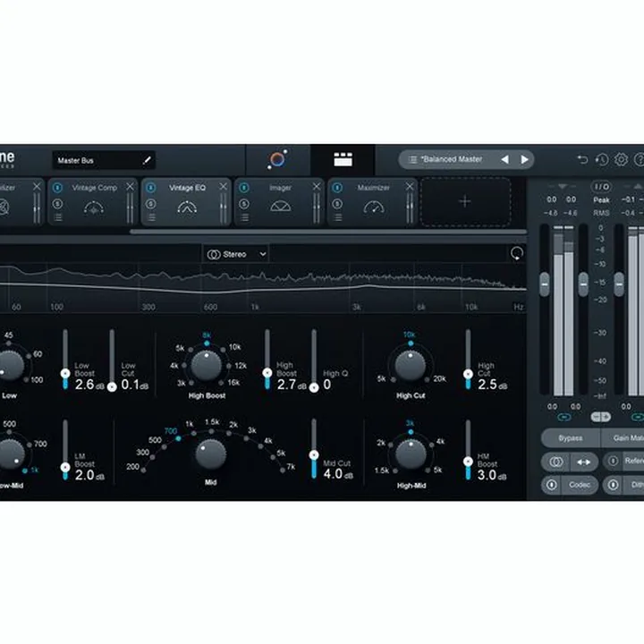Click the High Q slider handle
Screen dimensions: 644x644
coord(314,387)
